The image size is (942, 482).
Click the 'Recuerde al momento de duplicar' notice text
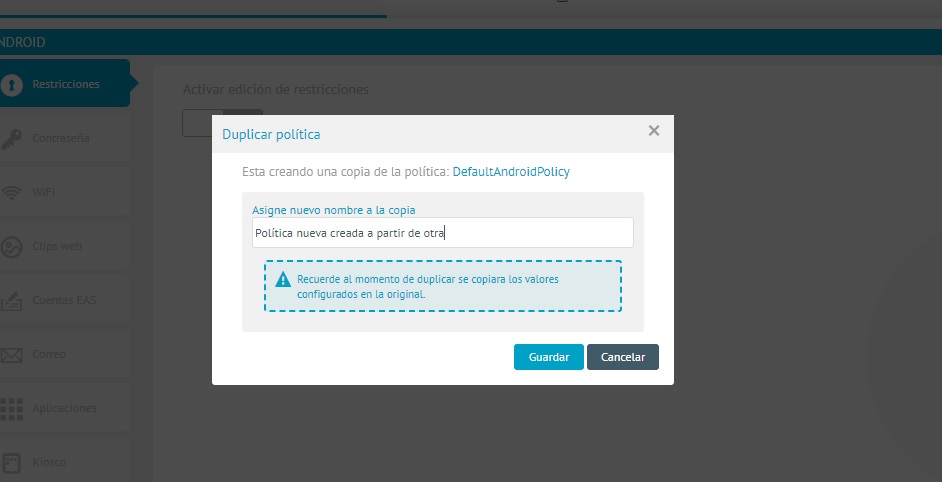coord(428,287)
